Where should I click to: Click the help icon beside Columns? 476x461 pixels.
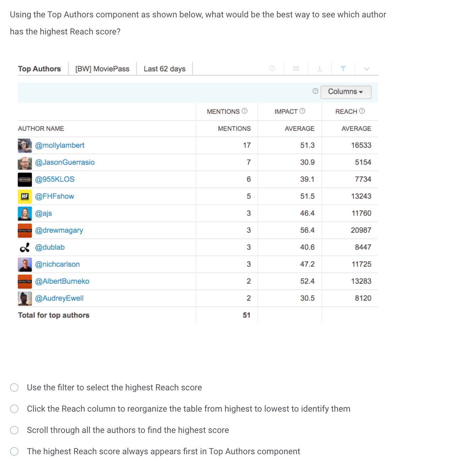point(315,91)
